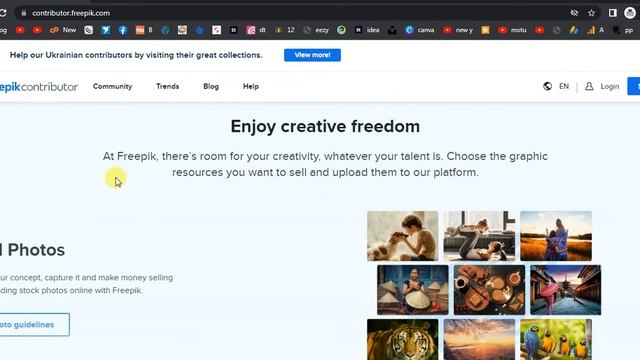Click the "Enjoy creative freedom" heading
The width and height of the screenshot is (640, 360).
coord(325,127)
